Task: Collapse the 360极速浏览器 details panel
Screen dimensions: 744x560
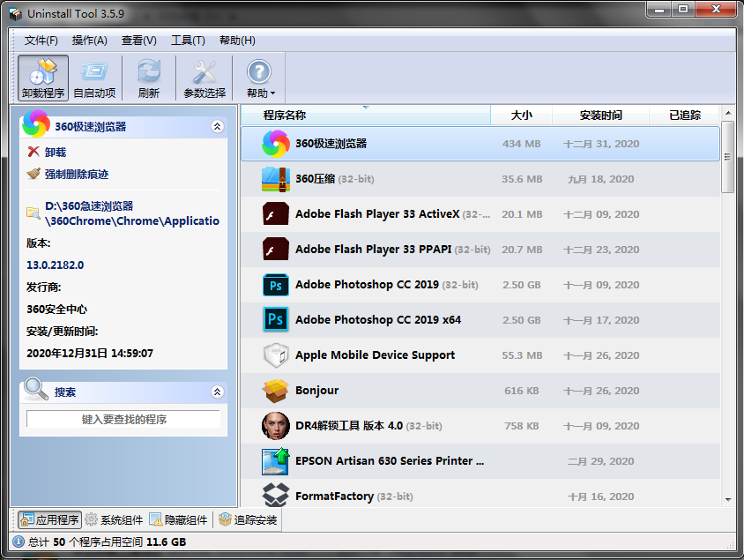Action: (x=218, y=127)
